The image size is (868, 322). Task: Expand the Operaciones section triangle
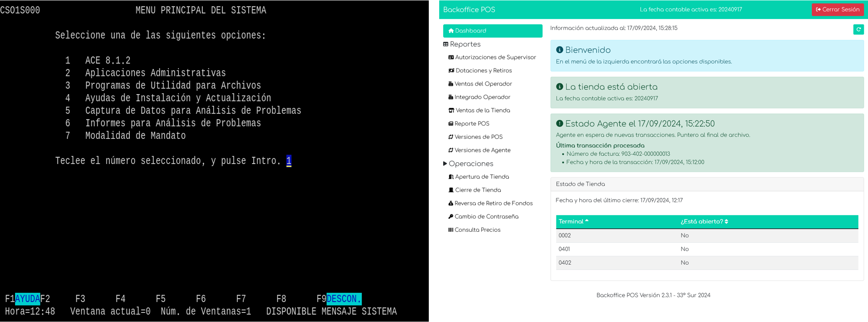click(x=445, y=164)
